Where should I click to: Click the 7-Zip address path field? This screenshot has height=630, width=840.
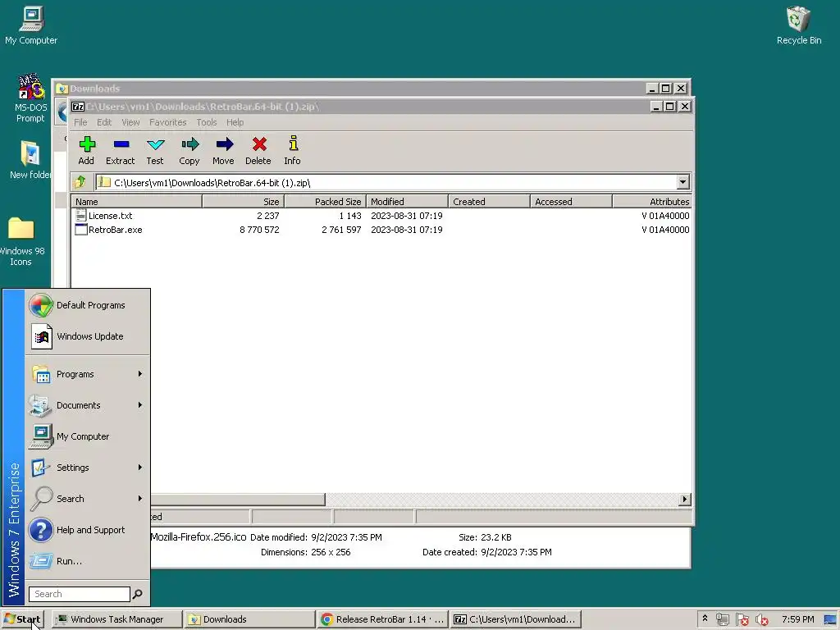pos(386,182)
